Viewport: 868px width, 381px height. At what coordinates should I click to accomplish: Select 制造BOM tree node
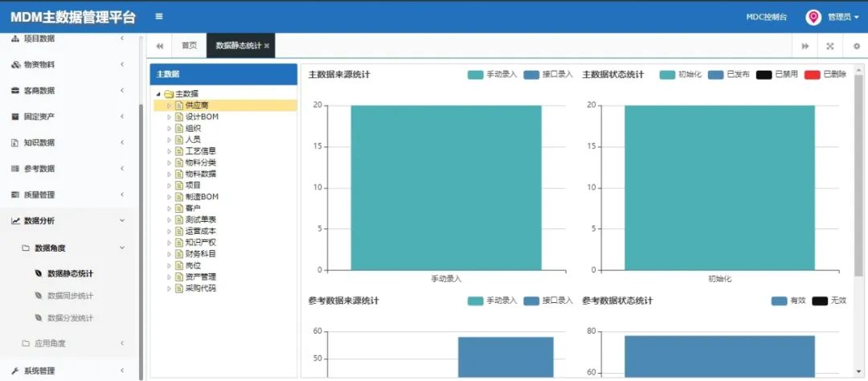pyautogui.click(x=202, y=197)
